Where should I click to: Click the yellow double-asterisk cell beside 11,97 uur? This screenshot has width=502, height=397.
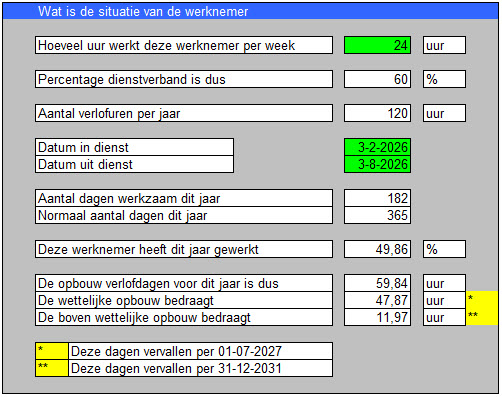click(482, 317)
